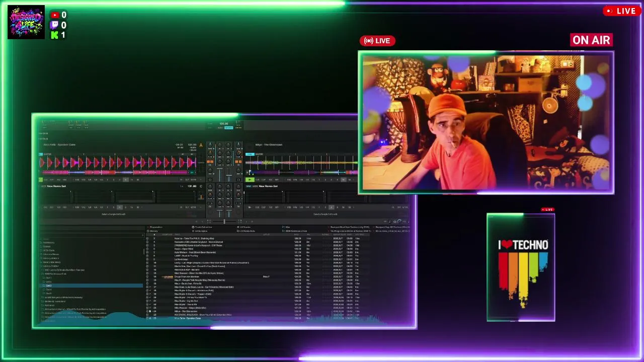
Task: Click the Twitch viewer count icon
Action: point(55,25)
